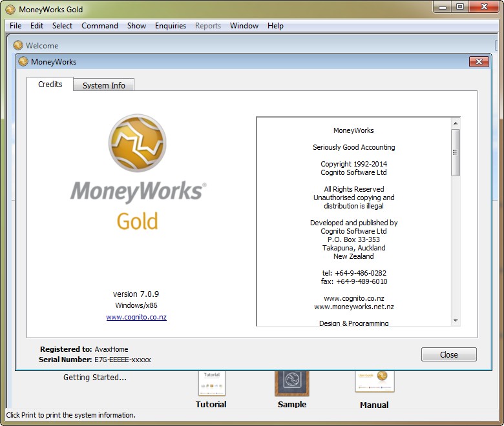Image resolution: width=504 pixels, height=426 pixels.
Task: Click the Tutorial label in the Welcome window
Action: (211, 404)
